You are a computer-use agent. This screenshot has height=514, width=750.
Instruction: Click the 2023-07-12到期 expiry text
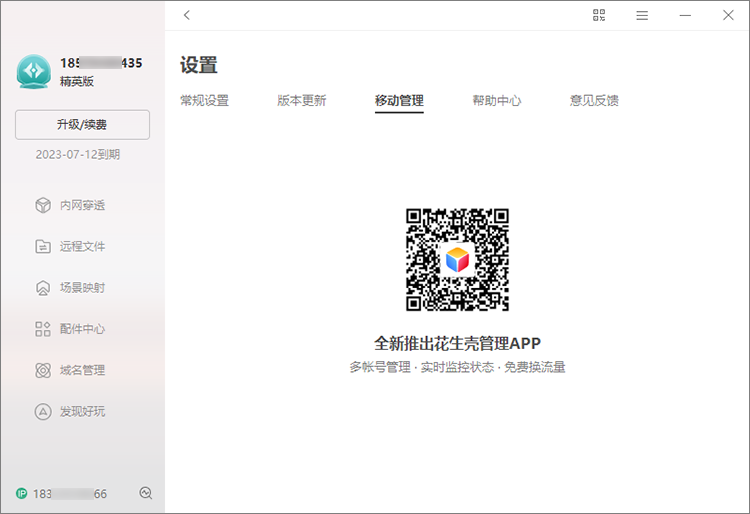pos(78,154)
